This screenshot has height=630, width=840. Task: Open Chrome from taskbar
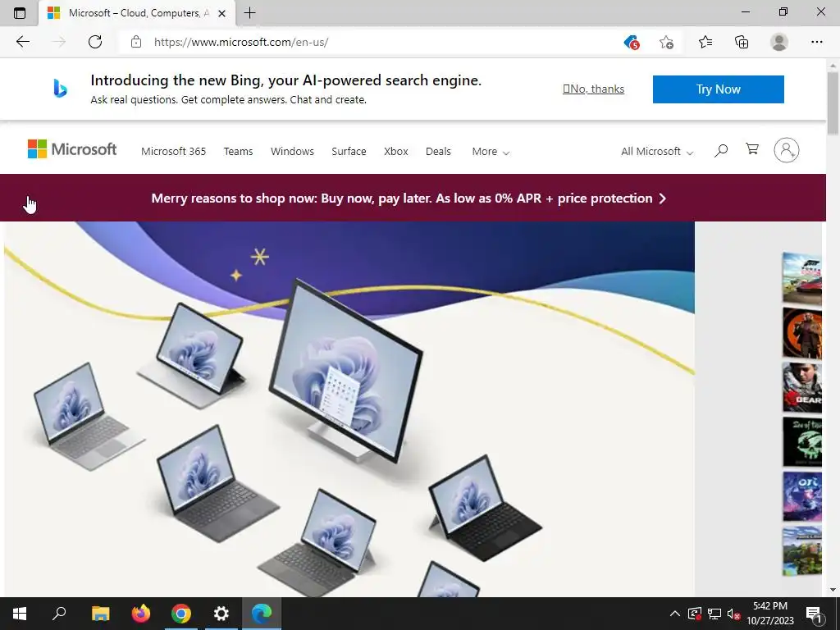click(x=181, y=614)
